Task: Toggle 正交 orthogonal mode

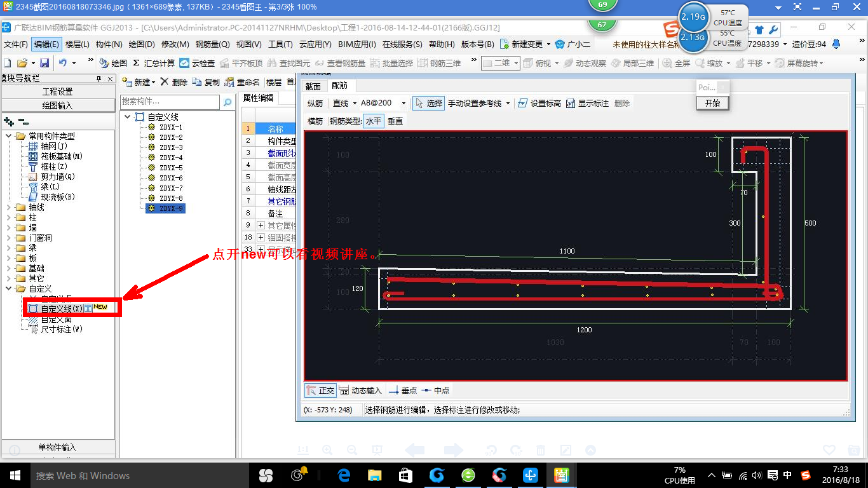Action: tap(320, 390)
